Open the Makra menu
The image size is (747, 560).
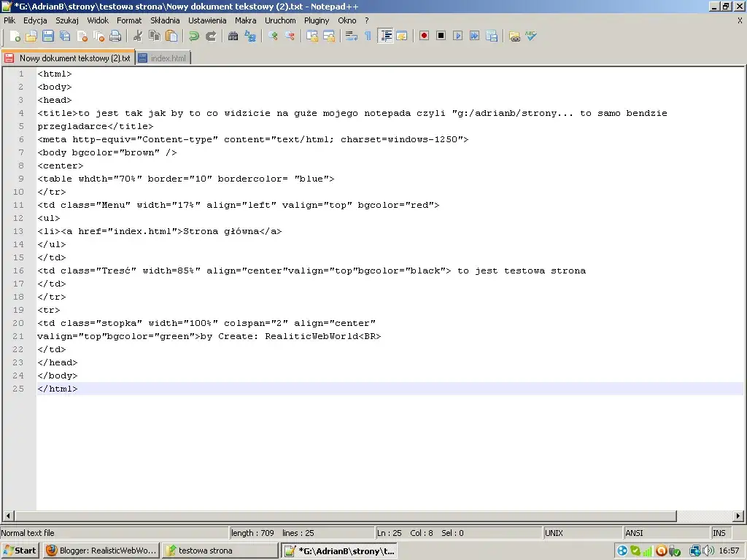click(x=245, y=20)
